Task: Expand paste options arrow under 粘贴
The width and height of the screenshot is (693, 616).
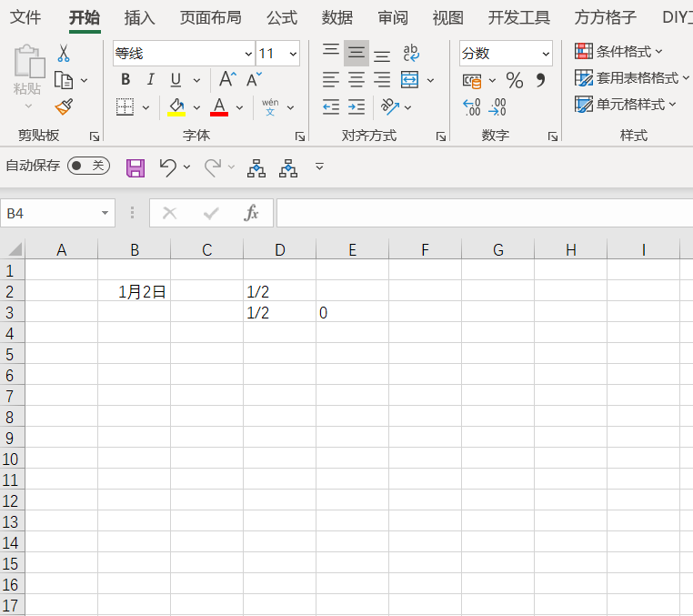Action: [x=28, y=106]
